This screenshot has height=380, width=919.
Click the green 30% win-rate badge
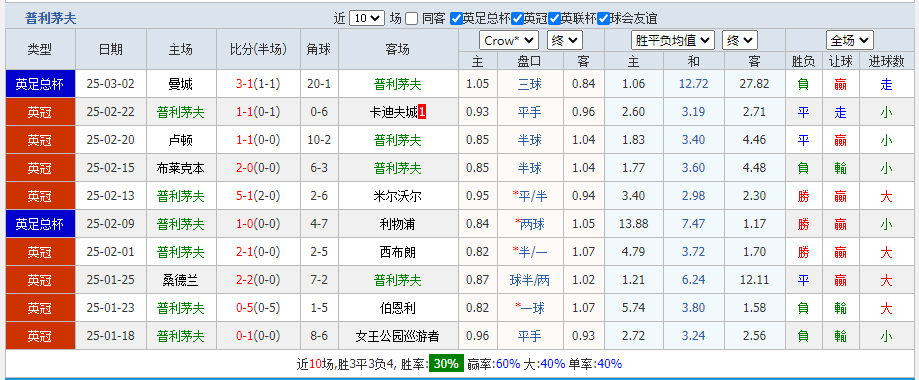[x=445, y=364]
